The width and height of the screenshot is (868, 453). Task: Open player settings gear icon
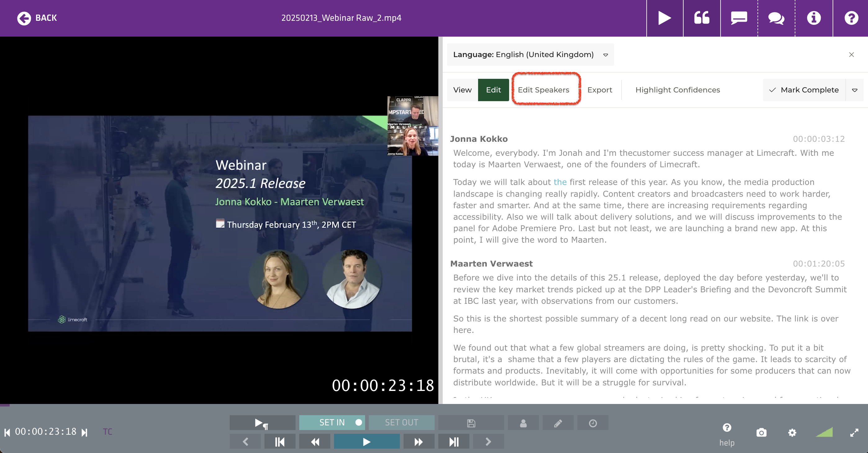(792, 433)
